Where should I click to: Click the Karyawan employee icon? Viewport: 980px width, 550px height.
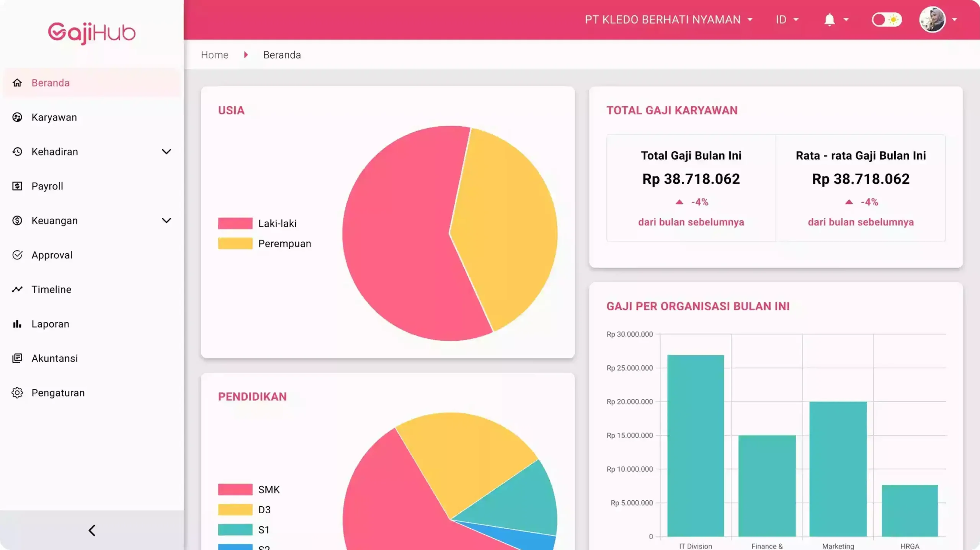pyautogui.click(x=17, y=117)
